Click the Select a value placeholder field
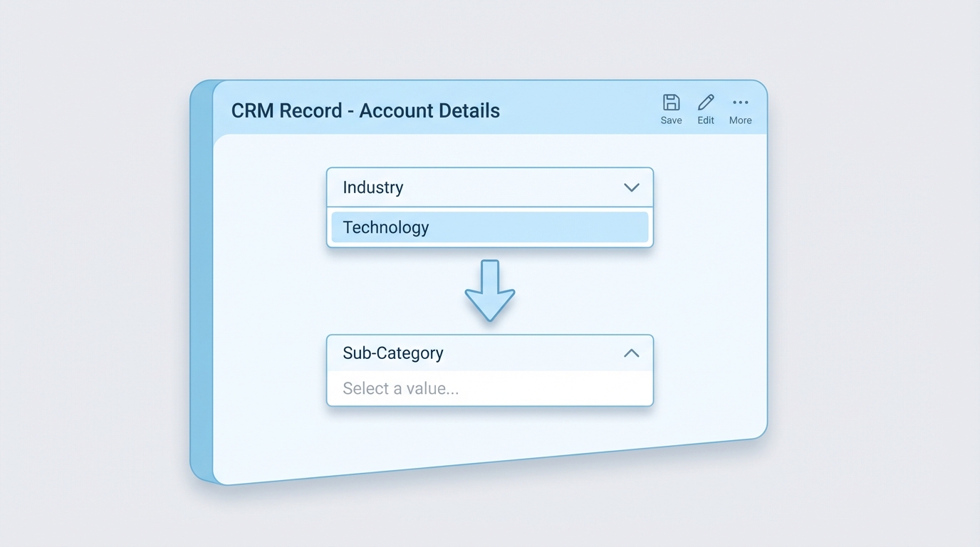980x547 pixels. pyautogui.click(x=489, y=388)
